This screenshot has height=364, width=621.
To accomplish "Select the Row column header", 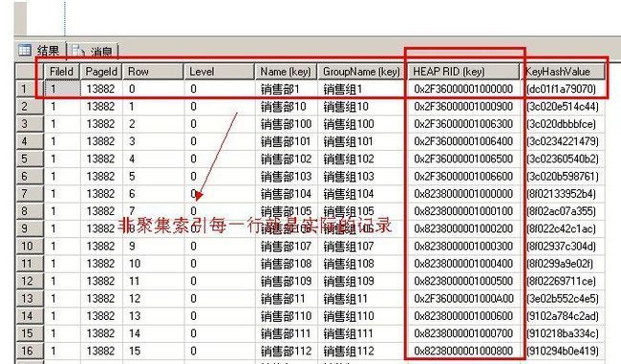I will coord(153,72).
